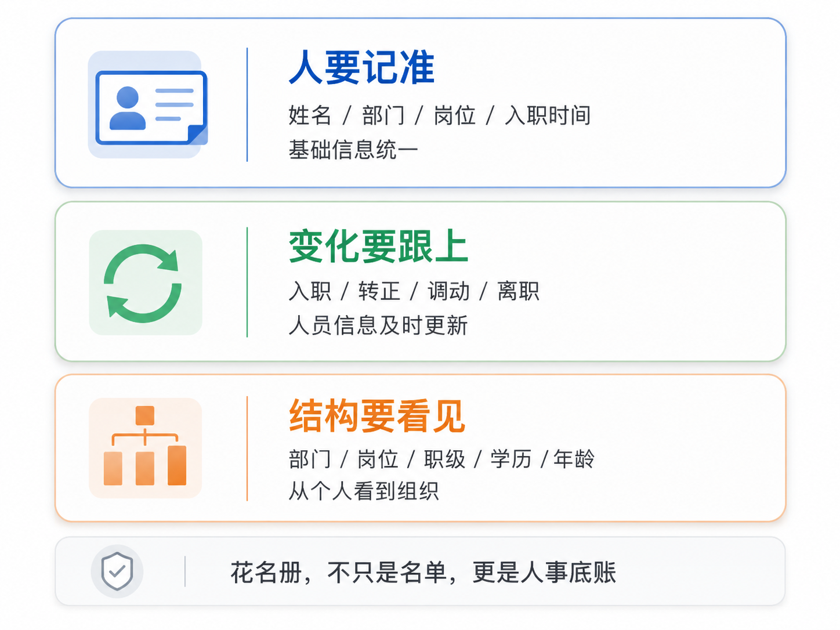Click the folded corner of ID card icon

click(198, 135)
